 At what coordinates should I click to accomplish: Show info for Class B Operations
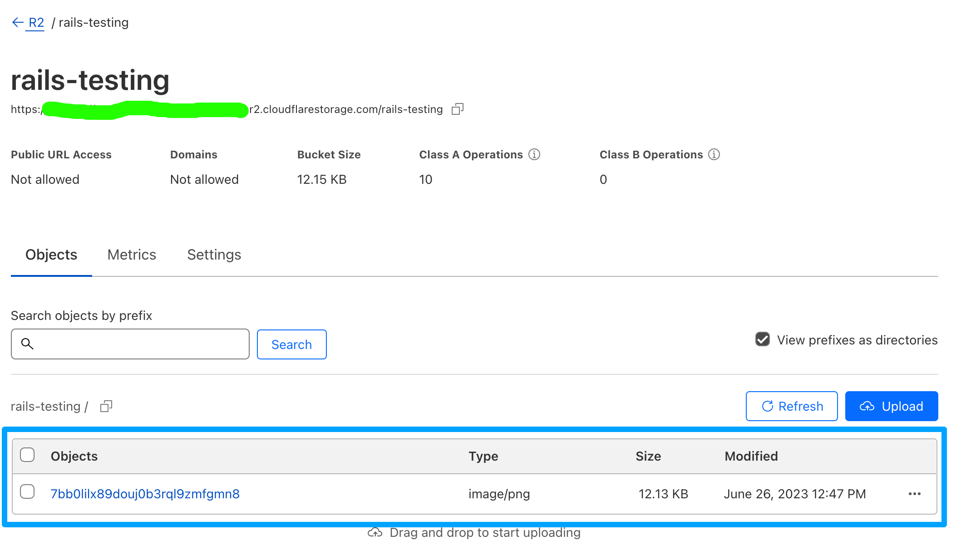(714, 154)
